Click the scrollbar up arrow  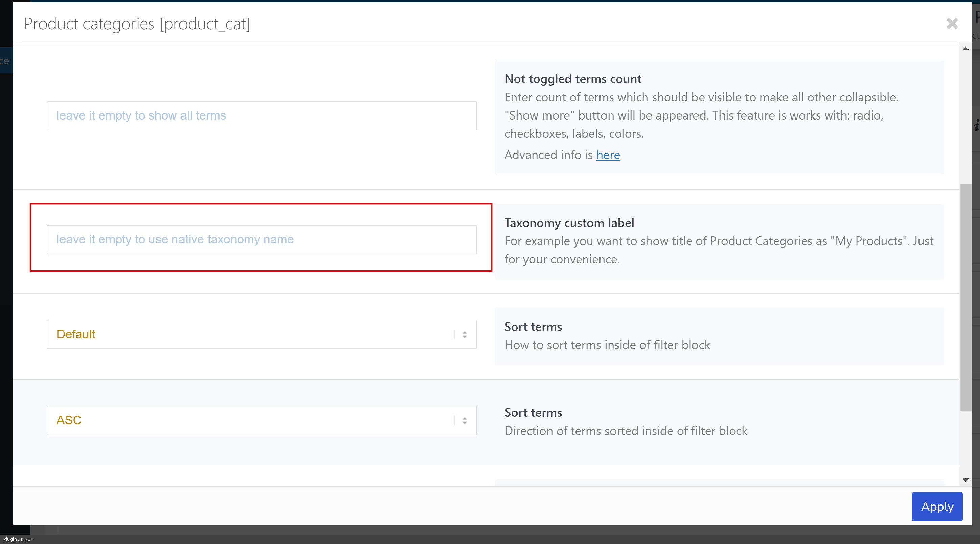point(965,49)
